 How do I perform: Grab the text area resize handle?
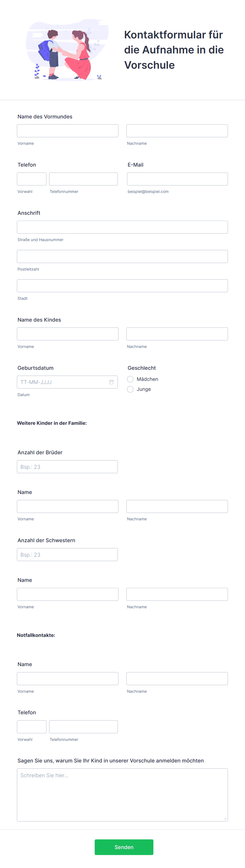(x=225, y=819)
